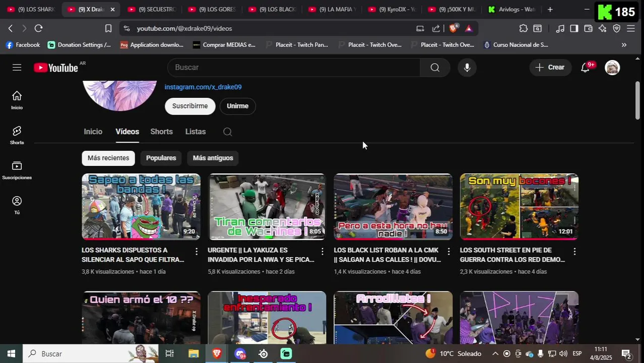Open options for LOS SHARKS DISPUESTOS video
The width and height of the screenshot is (644, 363).
(197, 251)
